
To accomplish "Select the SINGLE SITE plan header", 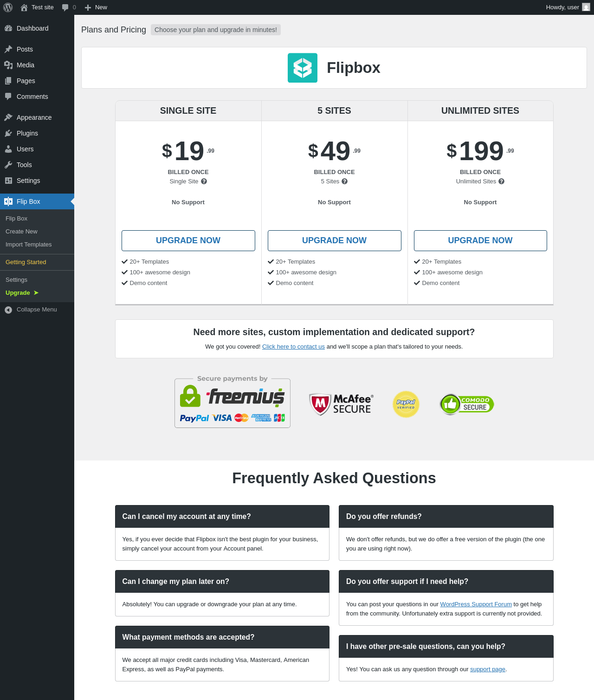I will point(188,111).
